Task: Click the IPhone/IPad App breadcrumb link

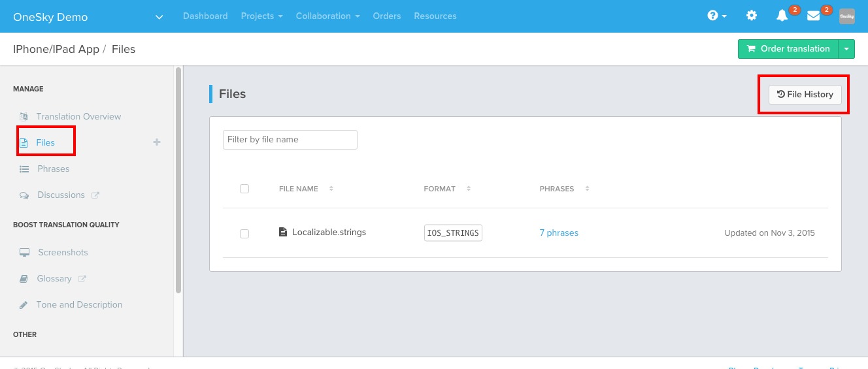Action: click(x=56, y=49)
